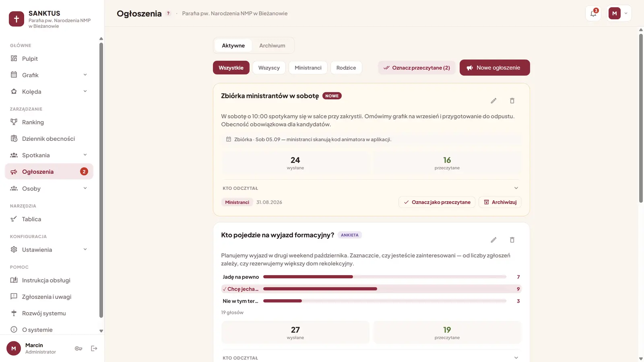Click the SANKTUS cross logo
Viewport: 644px width, 362px height.
coord(17,19)
